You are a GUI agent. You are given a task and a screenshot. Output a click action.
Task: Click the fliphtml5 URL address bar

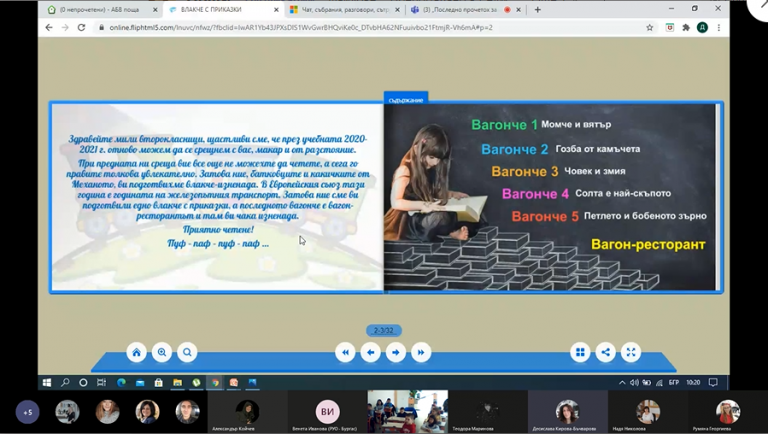[x=301, y=27]
